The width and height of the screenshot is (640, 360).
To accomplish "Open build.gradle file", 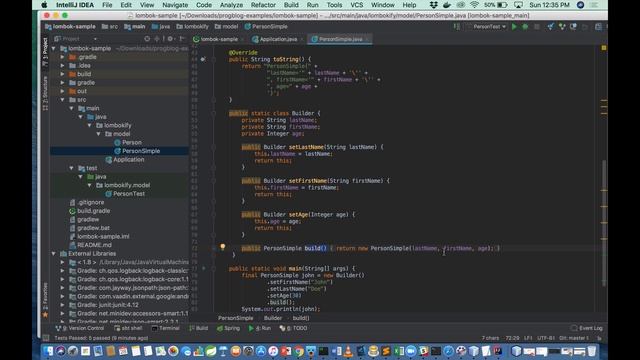I will 89,211.
